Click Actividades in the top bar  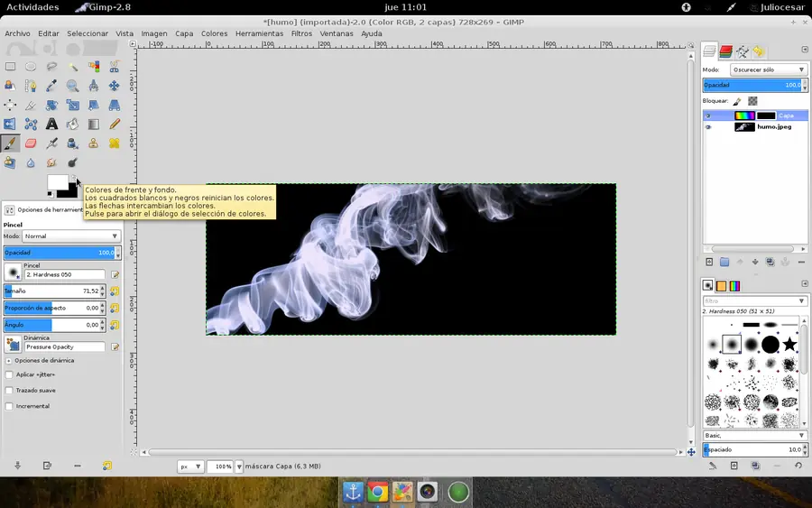pyautogui.click(x=32, y=7)
